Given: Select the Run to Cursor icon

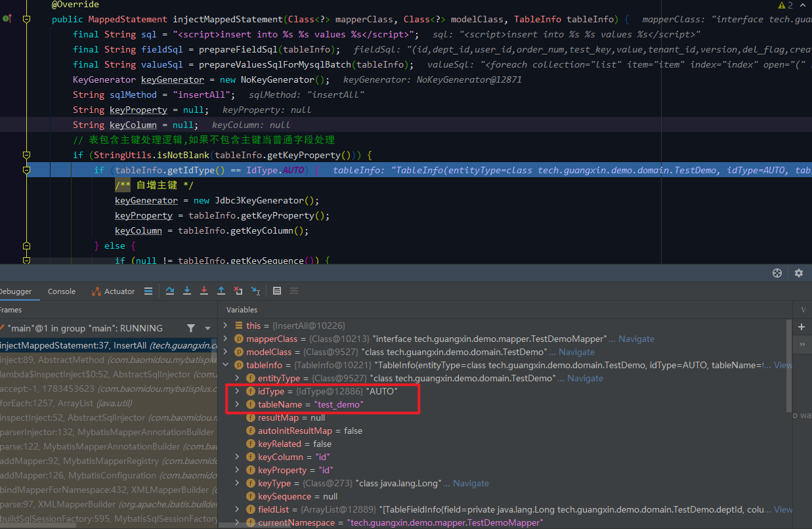Looking at the screenshot, I should (x=256, y=291).
